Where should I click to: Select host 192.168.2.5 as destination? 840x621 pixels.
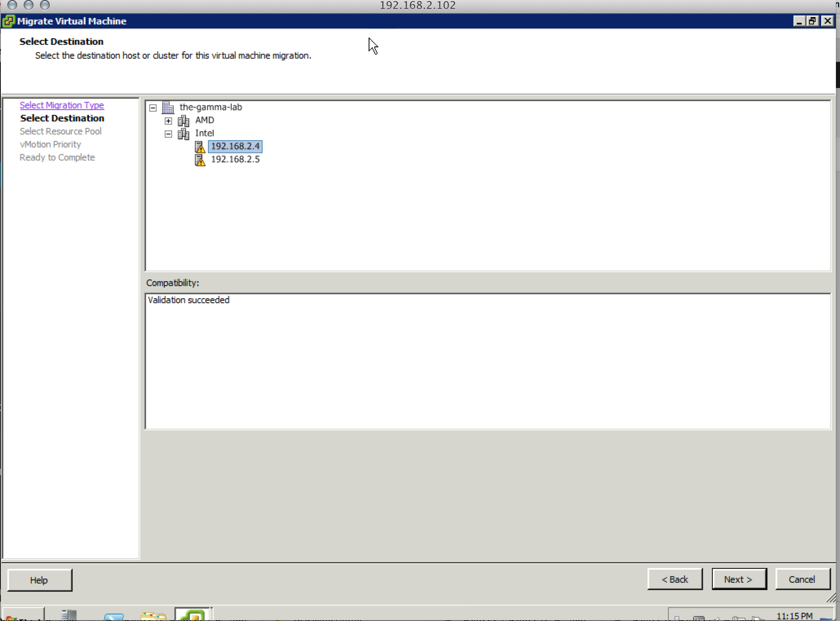point(235,159)
